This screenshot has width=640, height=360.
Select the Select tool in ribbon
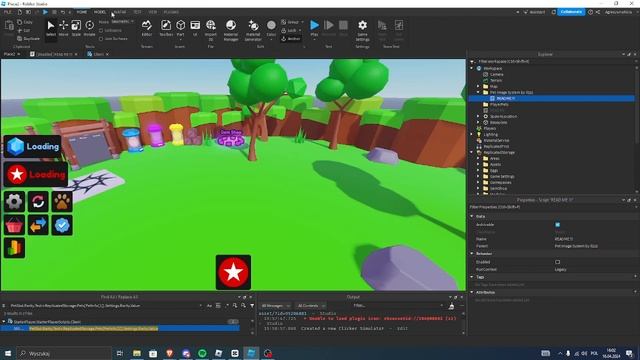51,28
